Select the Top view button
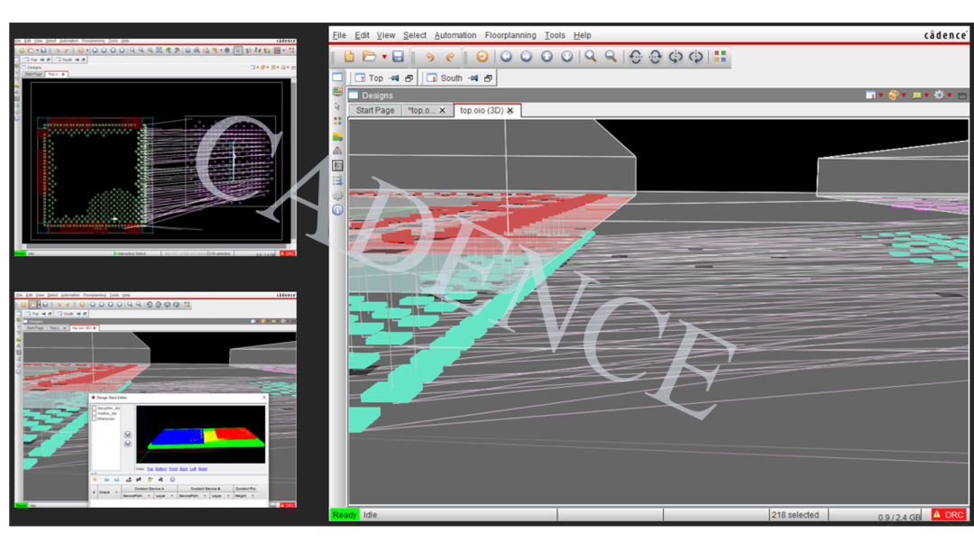This screenshot has height=560, width=974. 369,78
